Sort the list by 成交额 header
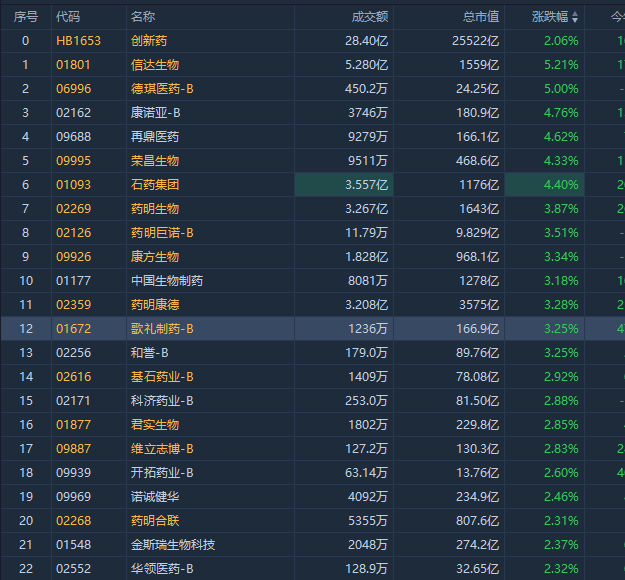 [370, 17]
